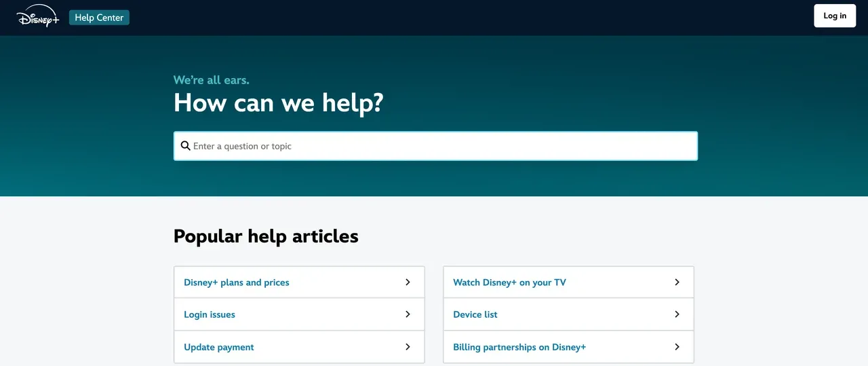Viewport: 868px width, 366px height.
Task: Click chevron next to Disney+ plans and prices
Action: (408, 282)
